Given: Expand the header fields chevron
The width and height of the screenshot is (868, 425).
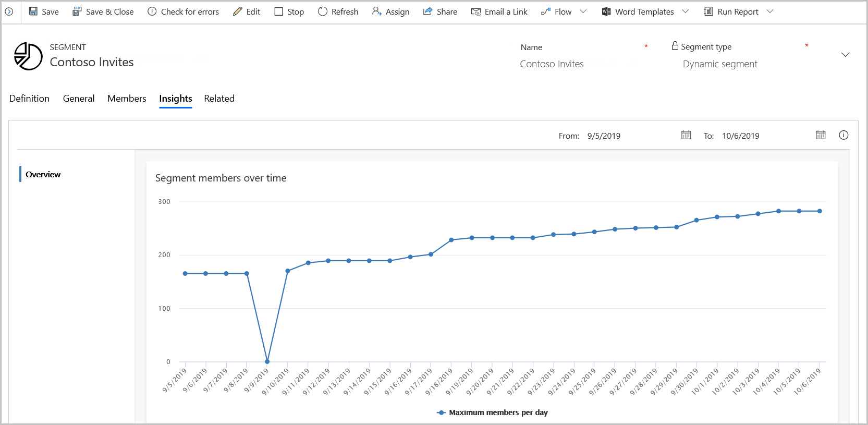Looking at the screenshot, I should pyautogui.click(x=846, y=55).
